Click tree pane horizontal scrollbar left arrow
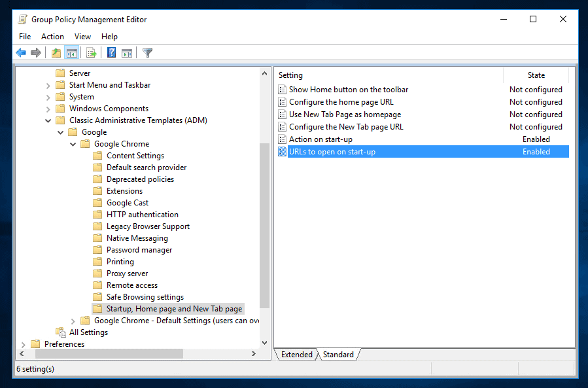 point(22,353)
